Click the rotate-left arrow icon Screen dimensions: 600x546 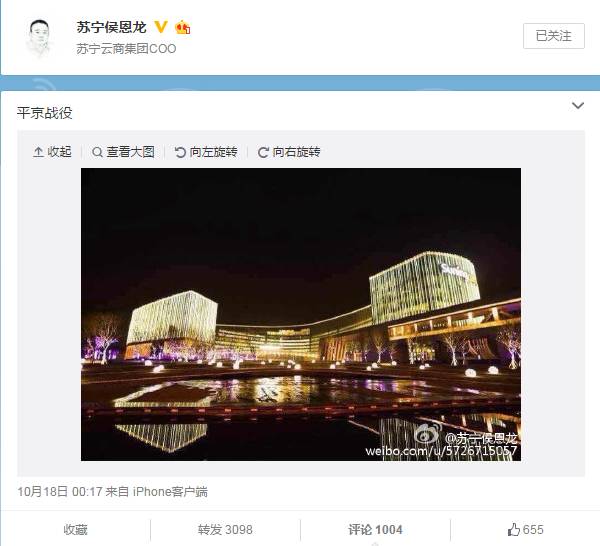tap(180, 152)
